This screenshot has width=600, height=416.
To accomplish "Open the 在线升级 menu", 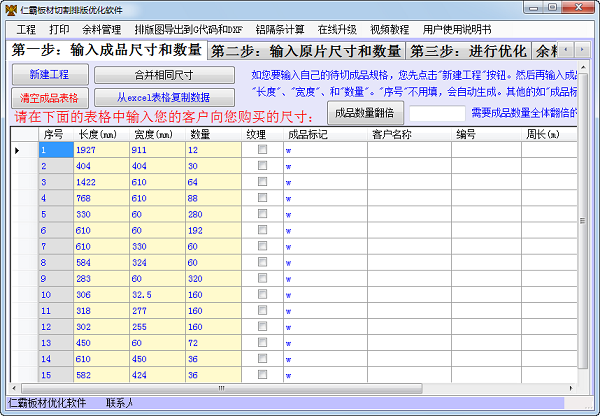I will (340, 29).
